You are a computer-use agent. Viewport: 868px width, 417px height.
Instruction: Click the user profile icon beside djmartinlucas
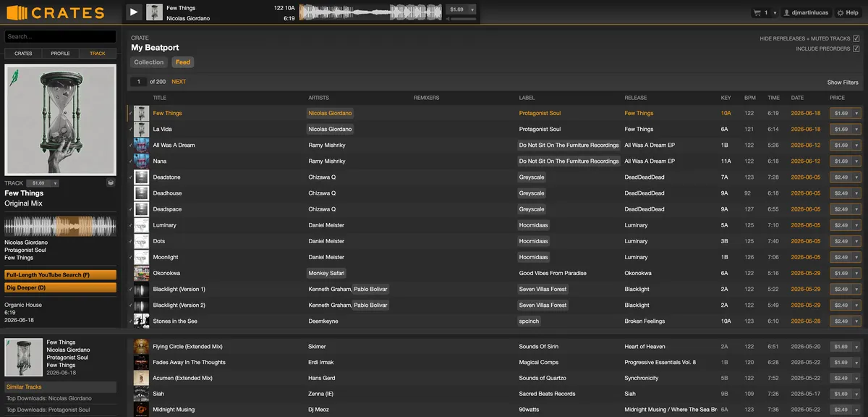point(786,12)
